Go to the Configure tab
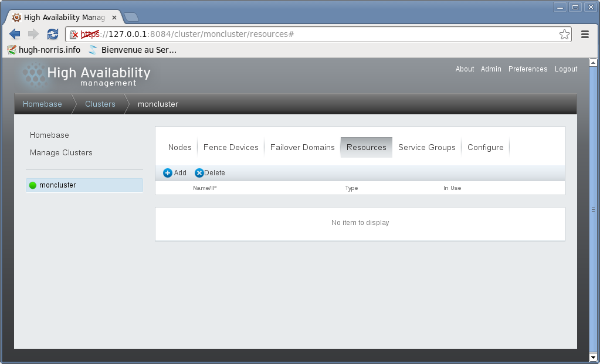Image resolution: width=600 pixels, height=364 pixels. pyautogui.click(x=485, y=147)
